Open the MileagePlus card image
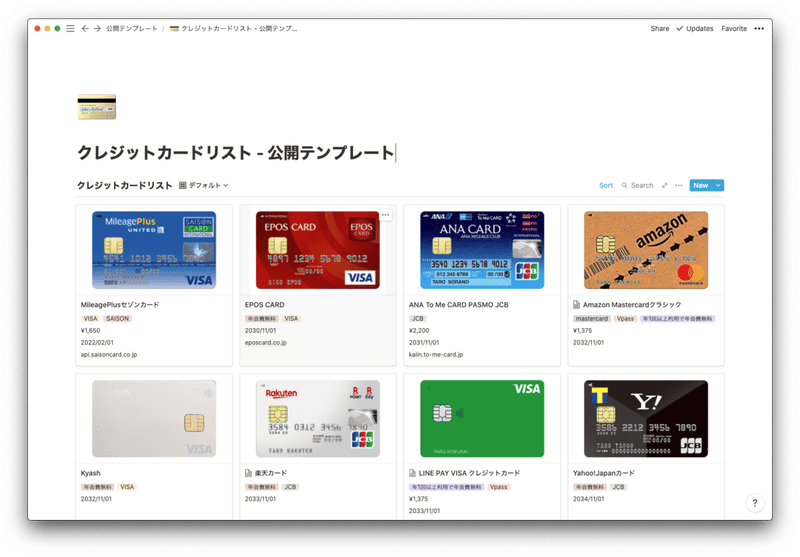The width and height of the screenshot is (800, 557). tap(154, 250)
